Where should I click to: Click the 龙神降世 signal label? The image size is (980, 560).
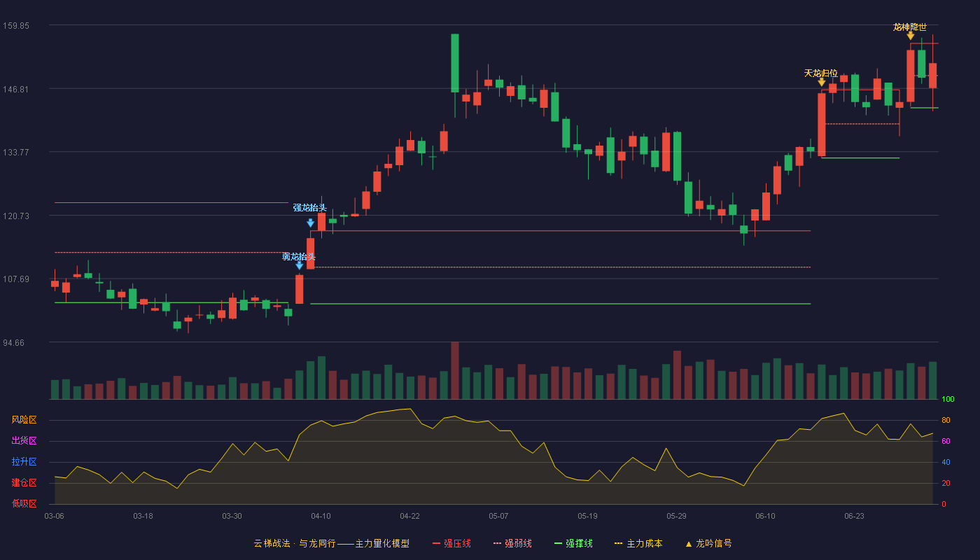coord(910,27)
